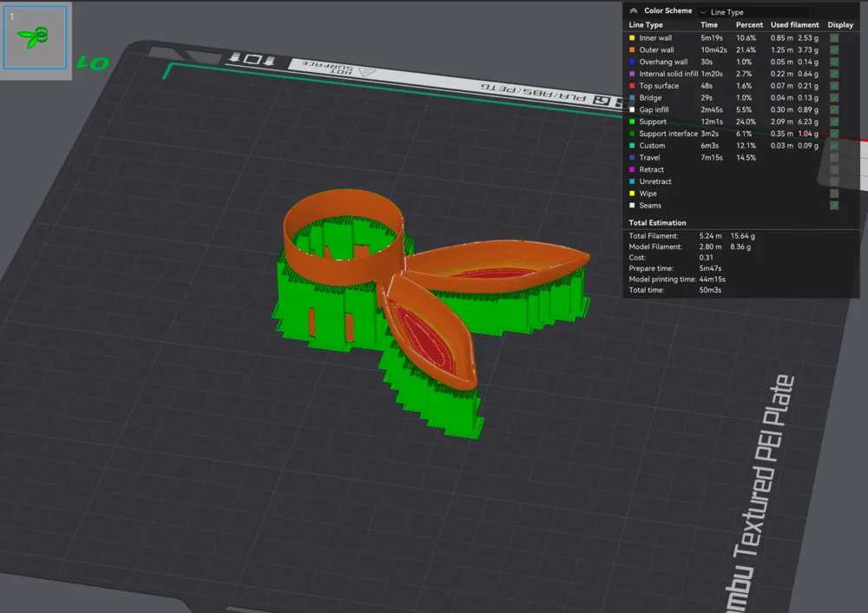Click the Bridge blue legend icon
868x613 pixels.
[x=632, y=98]
